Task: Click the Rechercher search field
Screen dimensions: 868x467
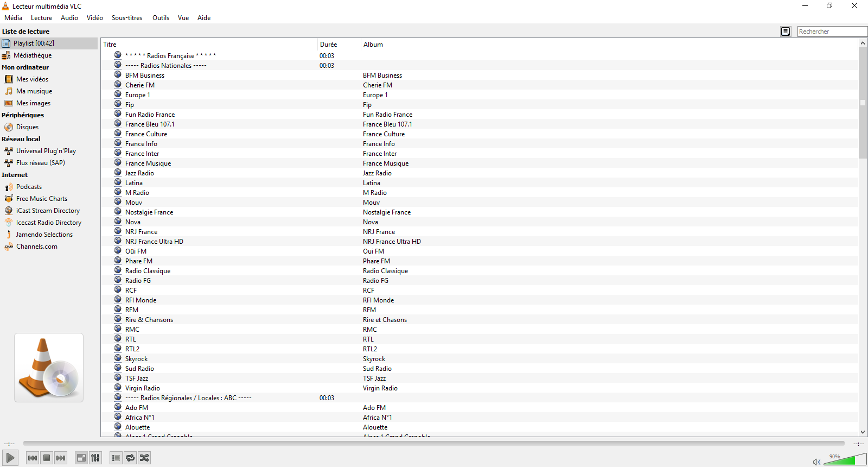Action: [x=832, y=31]
